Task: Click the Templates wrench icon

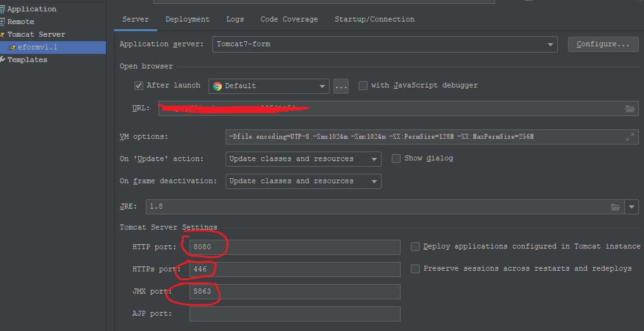Action: click(x=3, y=60)
